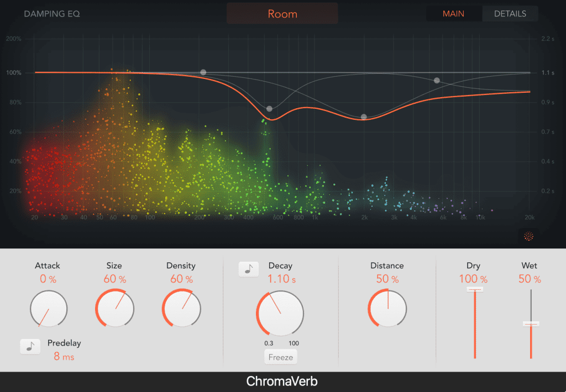This screenshot has height=392, width=566.
Task: Click the 2.2 s time scale label
Action: tap(548, 39)
